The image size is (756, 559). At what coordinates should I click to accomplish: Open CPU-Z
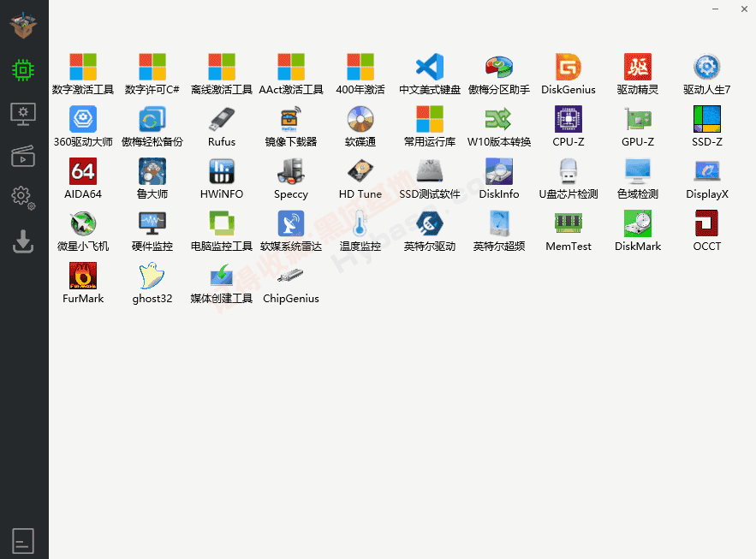[568, 126]
